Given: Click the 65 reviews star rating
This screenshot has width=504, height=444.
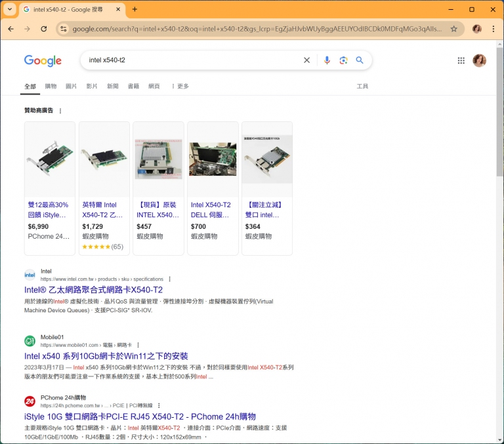Looking at the screenshot, I should click(103, 247).
